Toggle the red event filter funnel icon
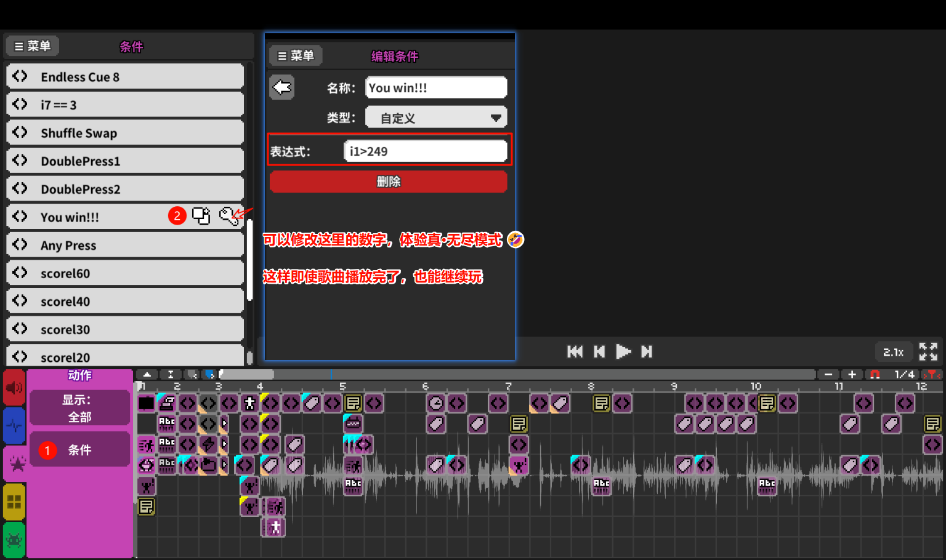946x560 pixels. click(x=932, y=374)
